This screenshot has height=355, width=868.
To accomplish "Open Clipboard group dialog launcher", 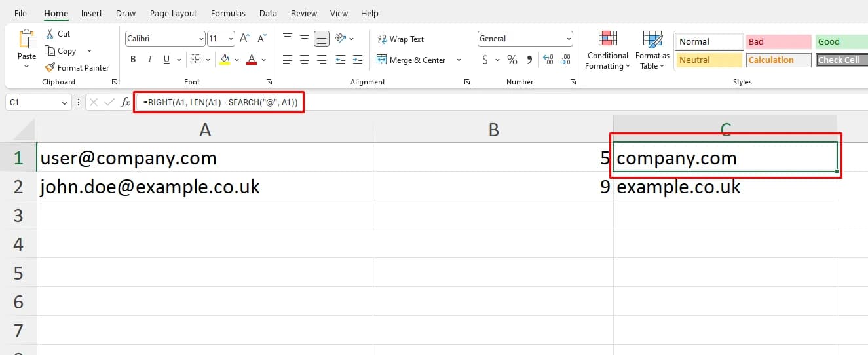I will [x=115, y=82].
